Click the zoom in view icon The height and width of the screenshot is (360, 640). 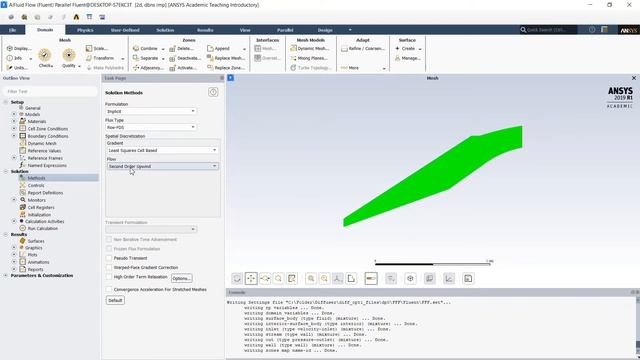tap(311, 278)
